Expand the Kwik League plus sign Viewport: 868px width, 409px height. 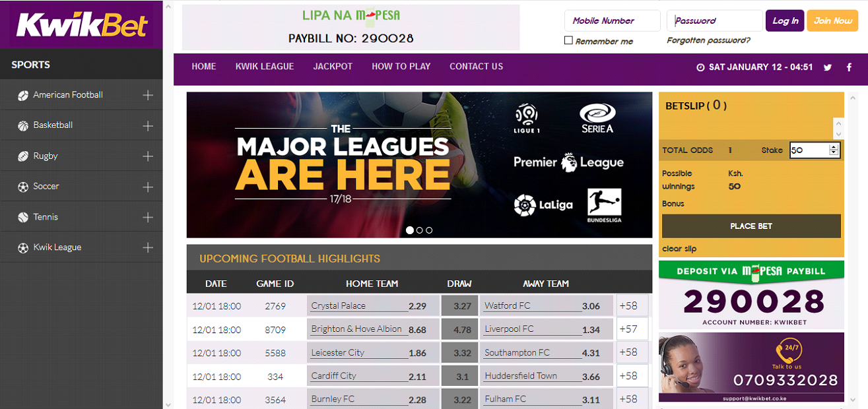pyautogui.click(x=148, y=247)
